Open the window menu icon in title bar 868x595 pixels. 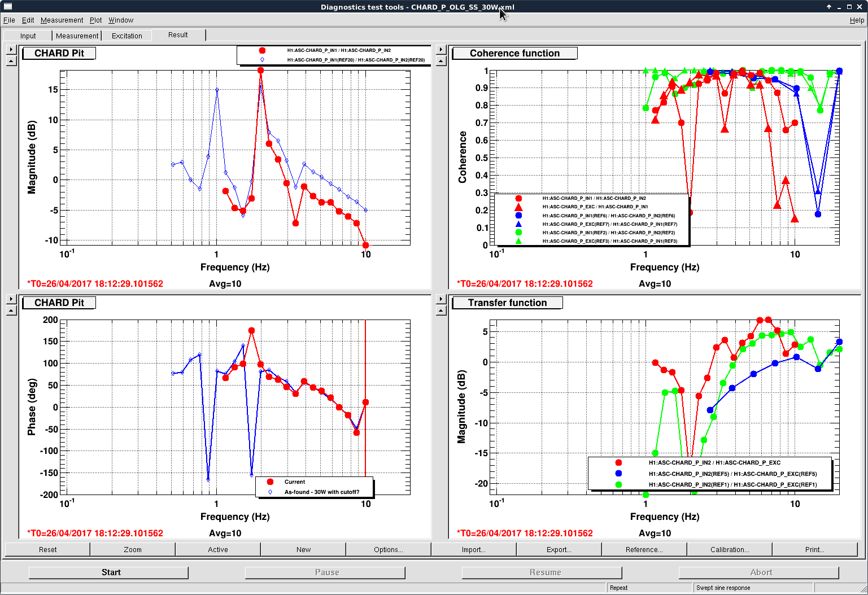pyautogui.click(x=7, y=7)
